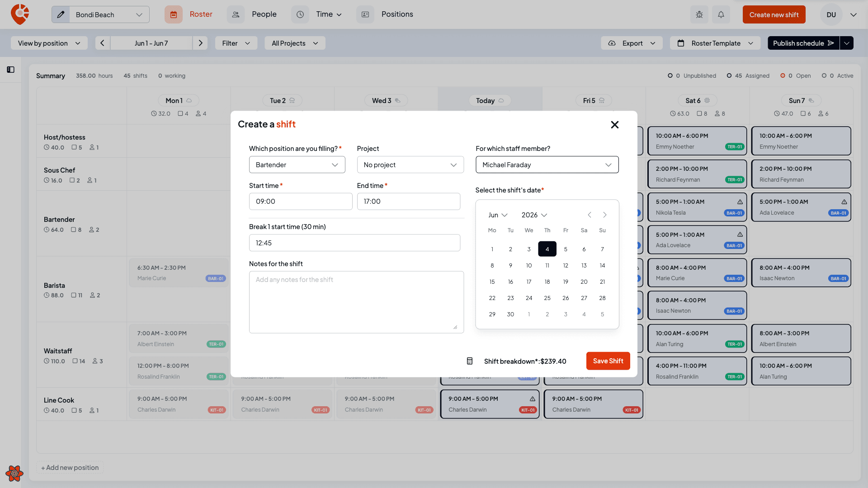Open the Michael Faraday staff dropdown
This screenshot has width=868, height=488.
pos(547,164)
